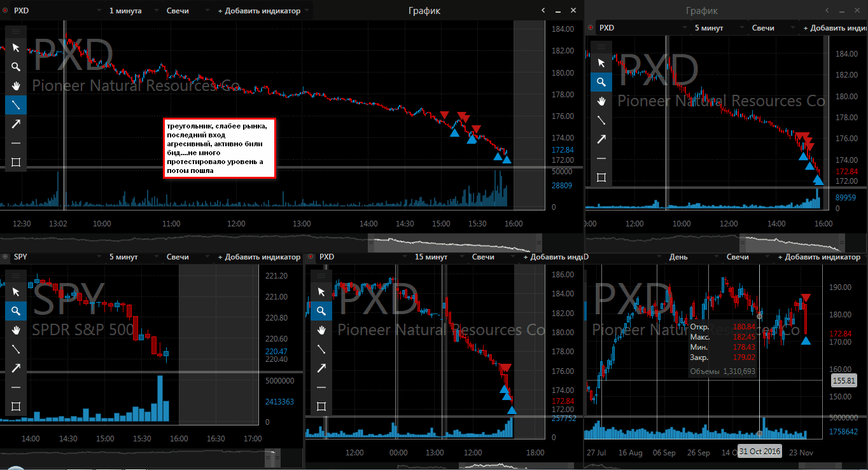The height and width of the screenshot is (470, 868).
Task: Select horizontal line tool in SPY chart
Action: click(x=16, y=387)
